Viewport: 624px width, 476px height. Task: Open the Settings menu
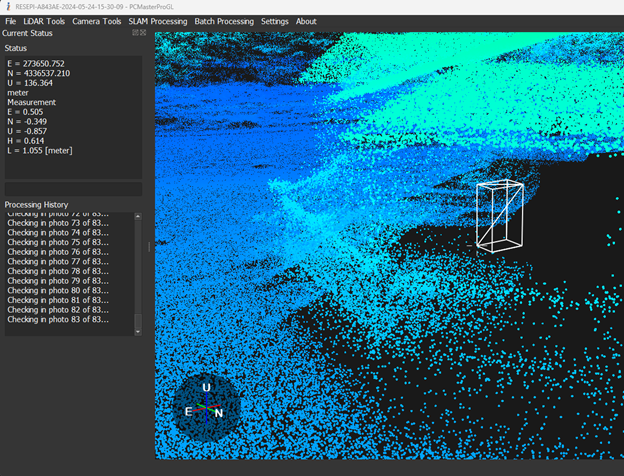click(274, 21)
